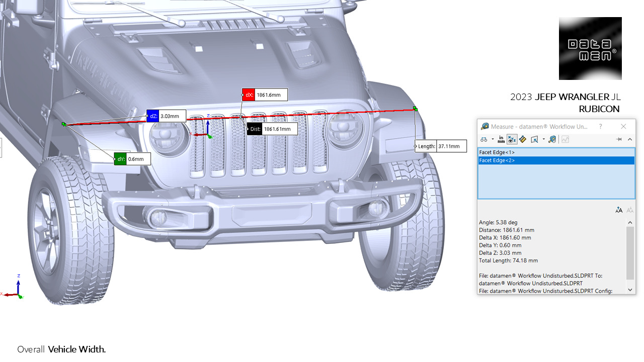Click Projected On icon
This screenshot has width=644, height=362.
(x=534, y=139)
